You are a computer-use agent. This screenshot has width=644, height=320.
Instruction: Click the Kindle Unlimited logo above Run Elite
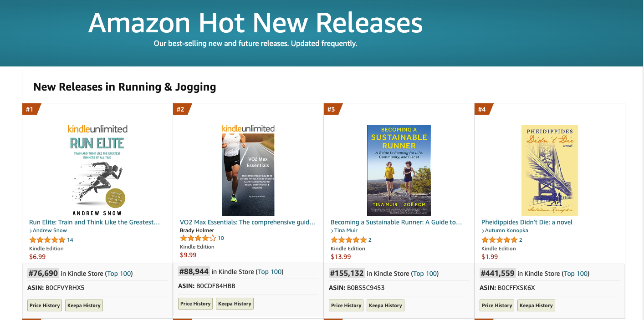point(97,128)
